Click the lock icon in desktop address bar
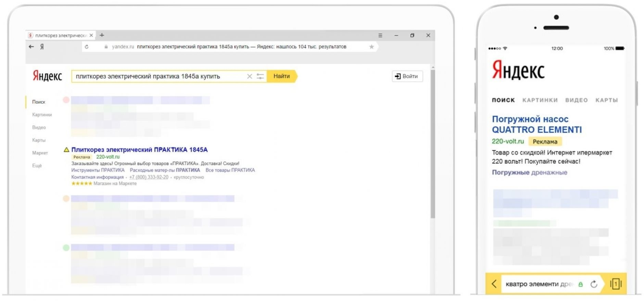 pos(106,47)
